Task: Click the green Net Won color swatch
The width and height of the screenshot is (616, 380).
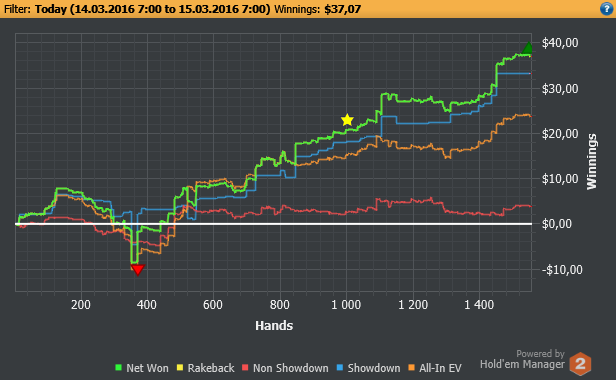Action: tap(118, 368)
